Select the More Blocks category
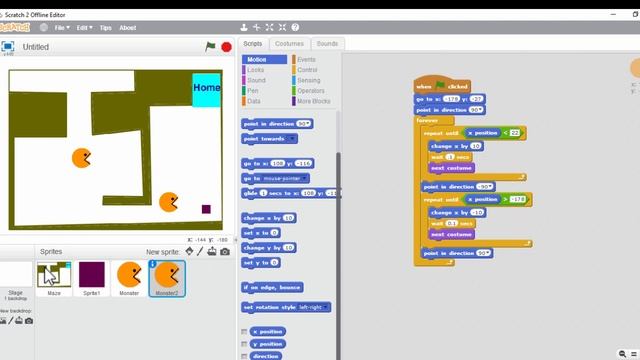This screenshot has height=360, width=640. pos(313,101)
